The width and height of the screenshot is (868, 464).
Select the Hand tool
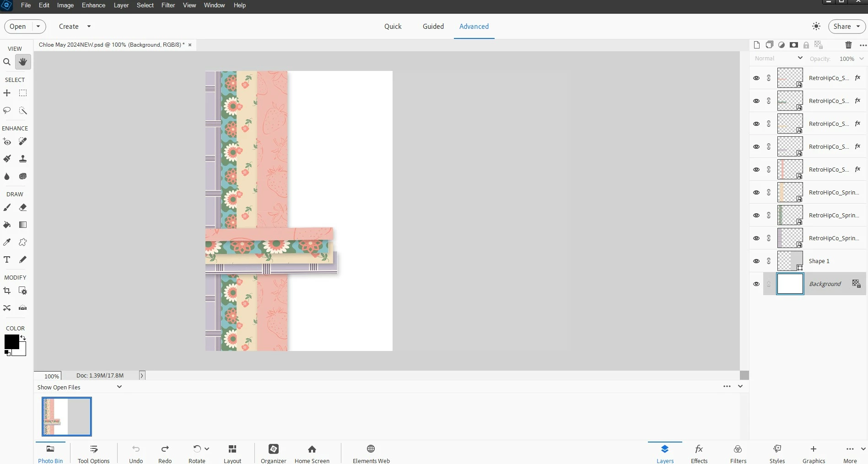(x=23, y=62)
